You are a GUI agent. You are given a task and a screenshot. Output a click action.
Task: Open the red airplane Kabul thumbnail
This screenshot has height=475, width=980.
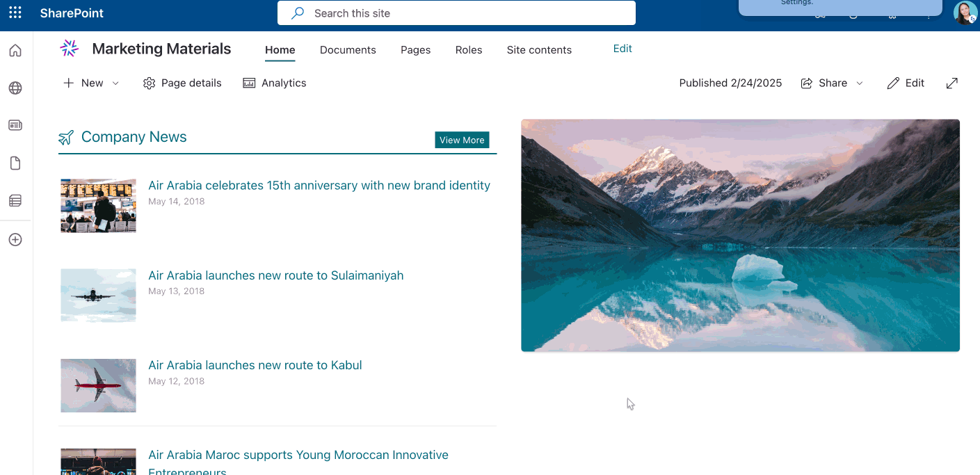click(98, 385)
